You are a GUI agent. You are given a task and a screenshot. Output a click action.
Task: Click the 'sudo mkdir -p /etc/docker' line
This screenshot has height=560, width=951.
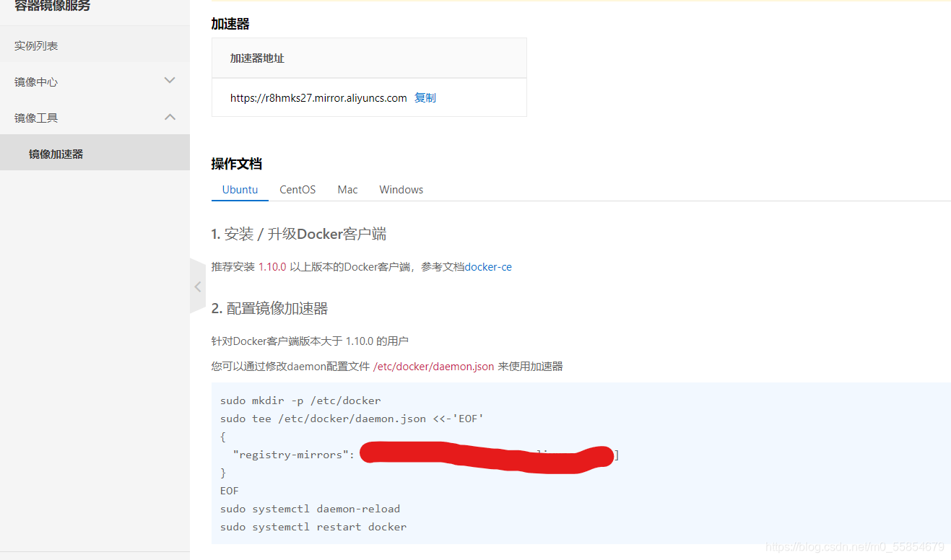pos(300,400)
